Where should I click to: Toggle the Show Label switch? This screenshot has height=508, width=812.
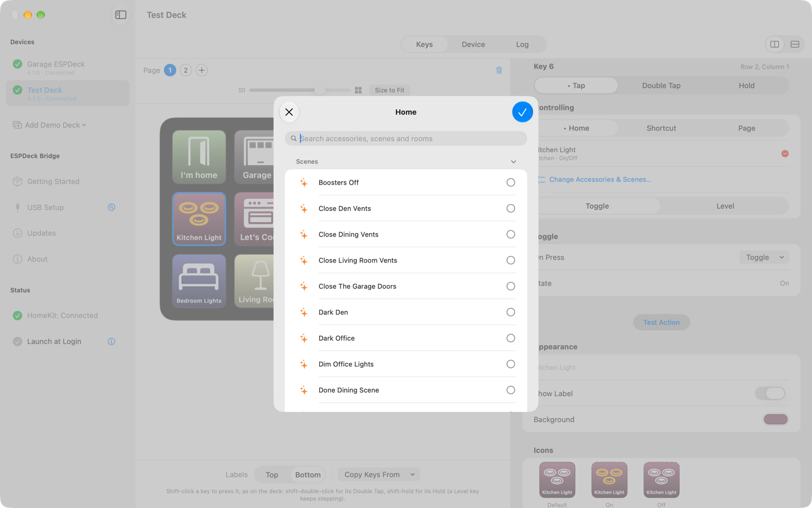(x=770, y=393)
